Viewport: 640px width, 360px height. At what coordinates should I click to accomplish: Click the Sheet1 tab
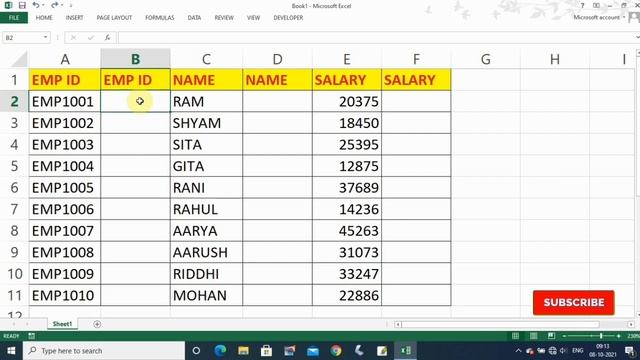[62, 324]
